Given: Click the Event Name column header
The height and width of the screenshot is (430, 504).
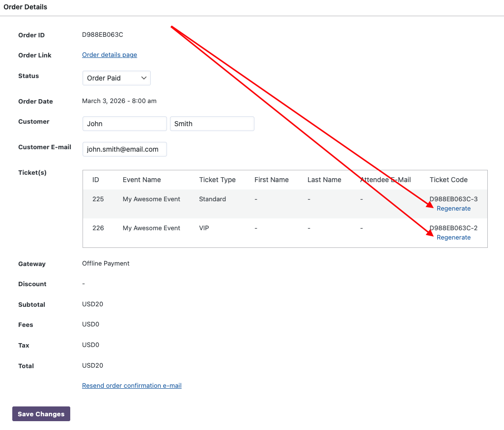Looking at the screenshot, I should [141, 180].
